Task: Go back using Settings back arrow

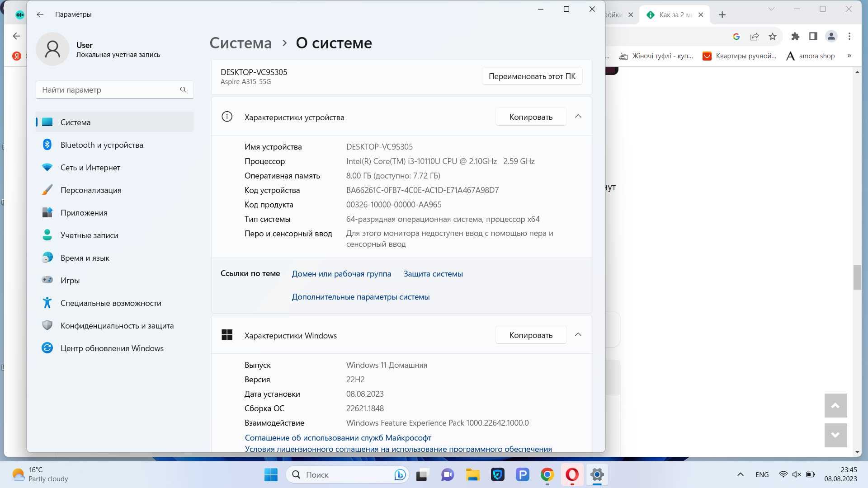Action: pos(40,14)
